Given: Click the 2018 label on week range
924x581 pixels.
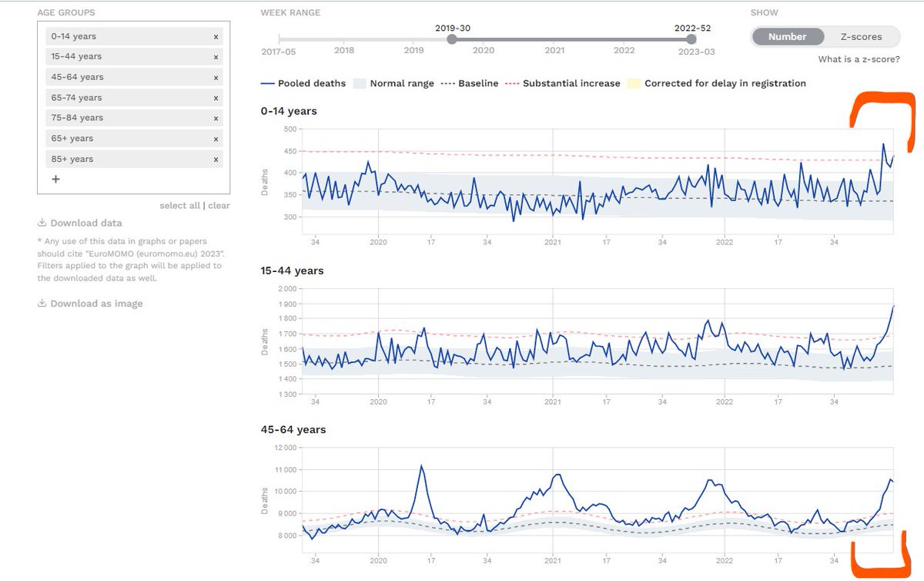Looking at the screenshot, I should click(x=344, y=51).
